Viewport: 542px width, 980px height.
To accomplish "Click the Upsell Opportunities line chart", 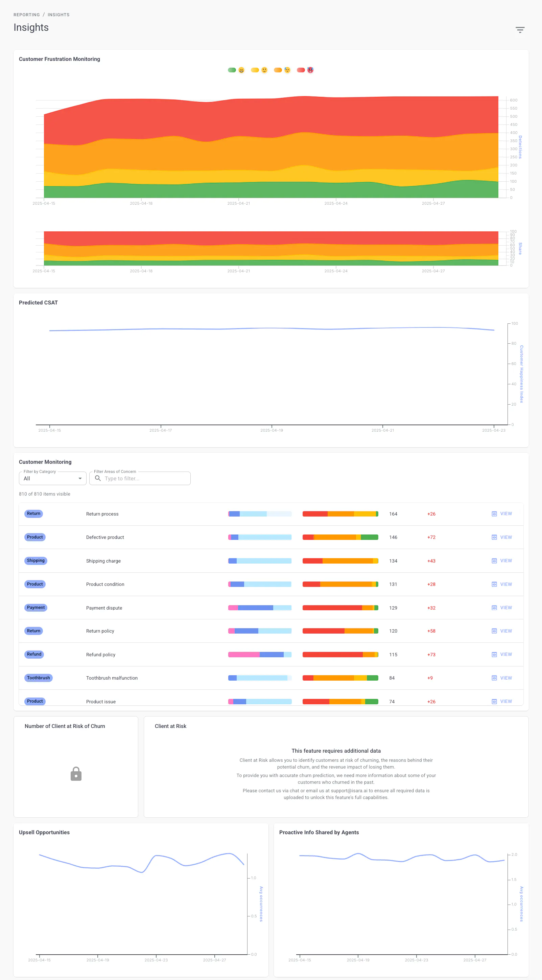I will click(141, 904).
